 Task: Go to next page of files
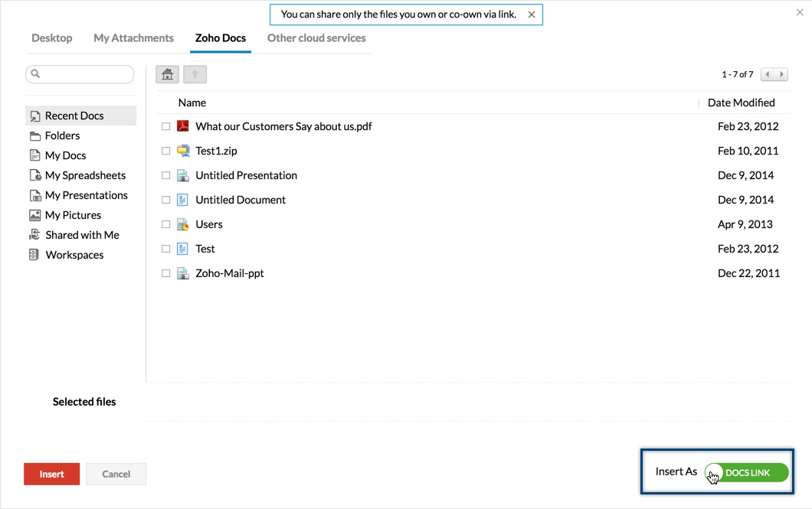pyautogui.click(x=781, y=74)
